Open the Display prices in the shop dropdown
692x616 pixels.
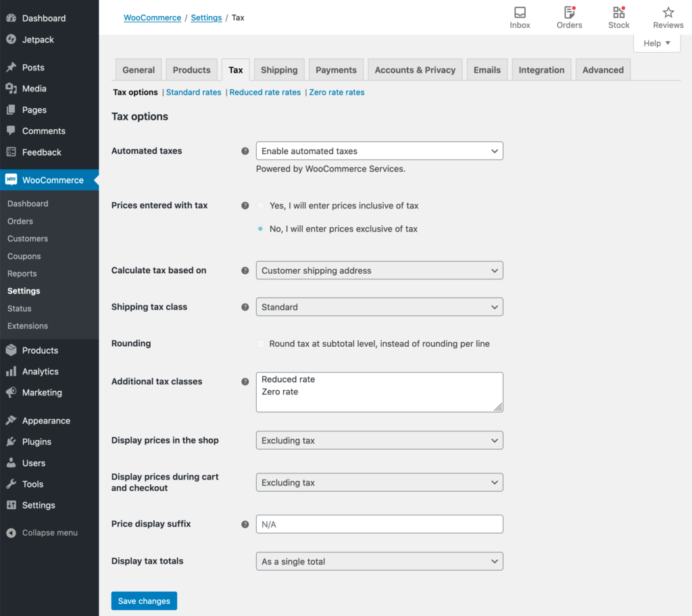tap(379, 440)
